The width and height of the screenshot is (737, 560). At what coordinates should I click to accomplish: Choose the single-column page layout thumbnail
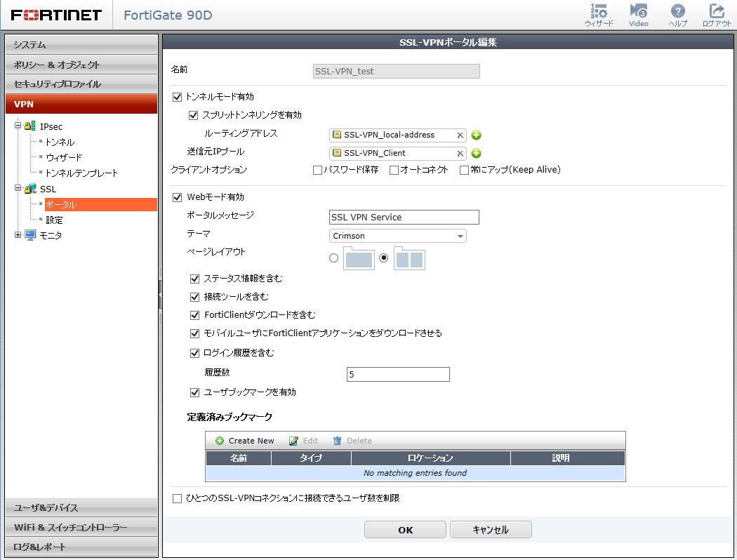pos(359,258)
